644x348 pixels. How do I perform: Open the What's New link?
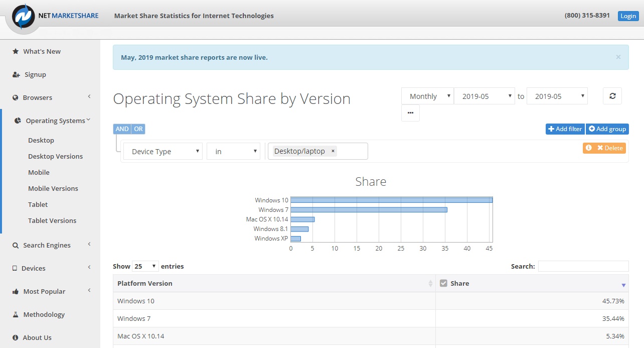[x=42, y=51]
